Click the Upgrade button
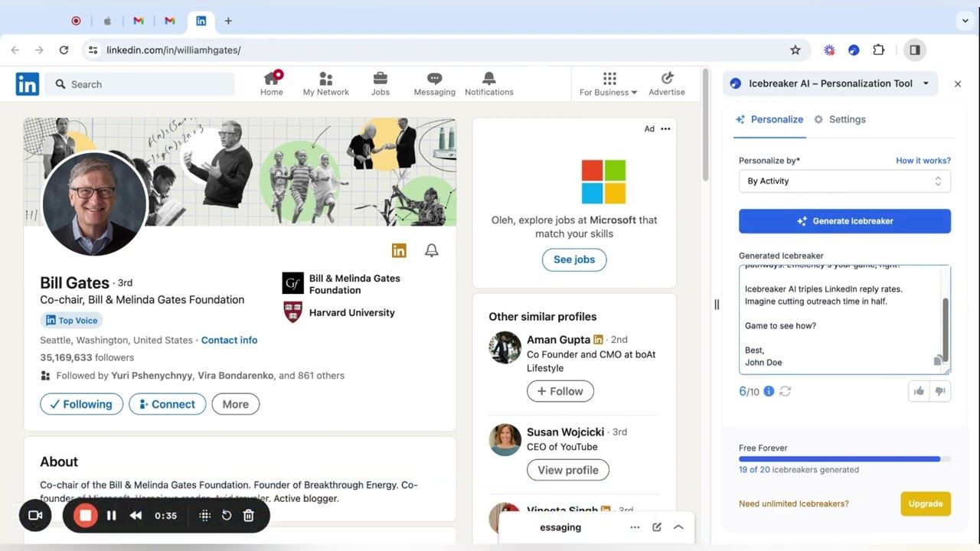The height and width of the screenshot is (551, 980). coord(926,504)
